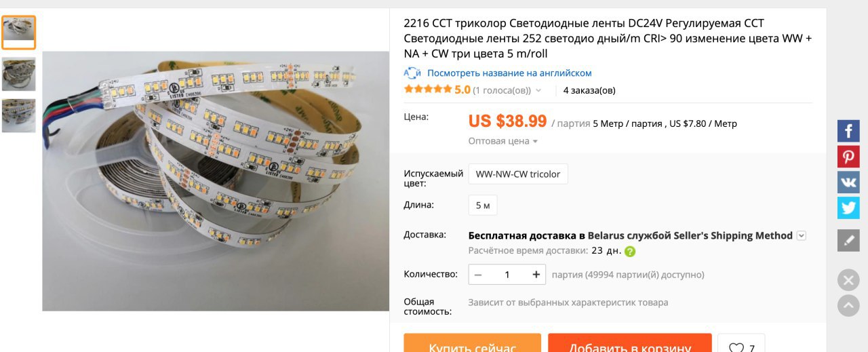Click the pencil edit icon in sidebar
868x352 pixels.
848,240
